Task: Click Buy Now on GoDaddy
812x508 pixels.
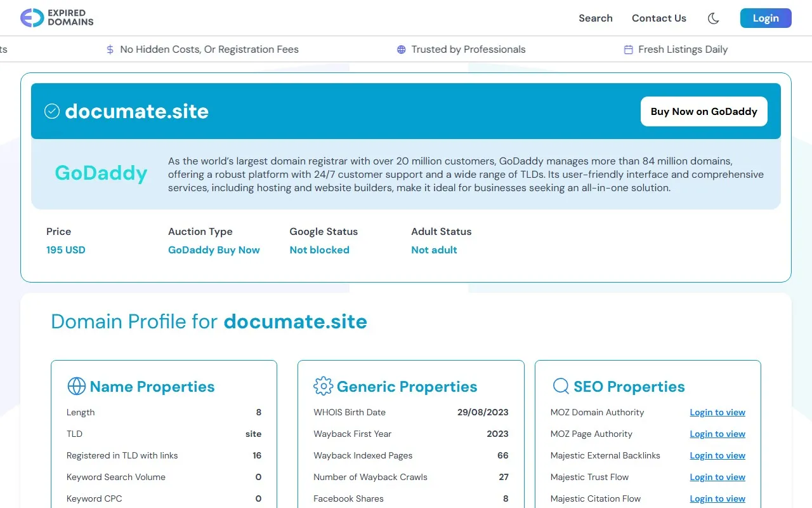Action: tap(704, 111)
